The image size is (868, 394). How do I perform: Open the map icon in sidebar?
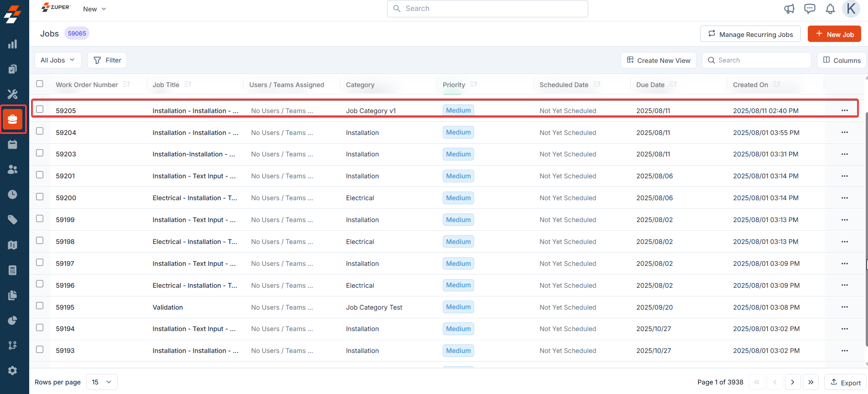click(13, 245)
